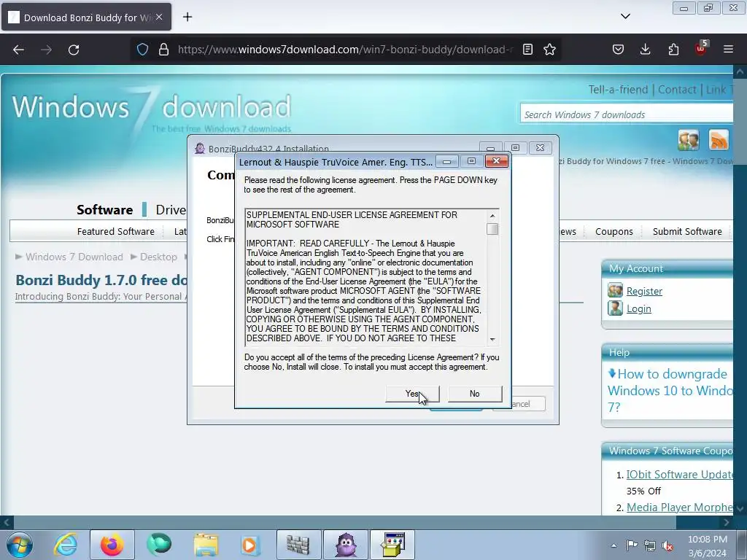Screen dimensions: 747x560
Task: Switch to installer setup taskbar icon
Action: tap(392, 545)
